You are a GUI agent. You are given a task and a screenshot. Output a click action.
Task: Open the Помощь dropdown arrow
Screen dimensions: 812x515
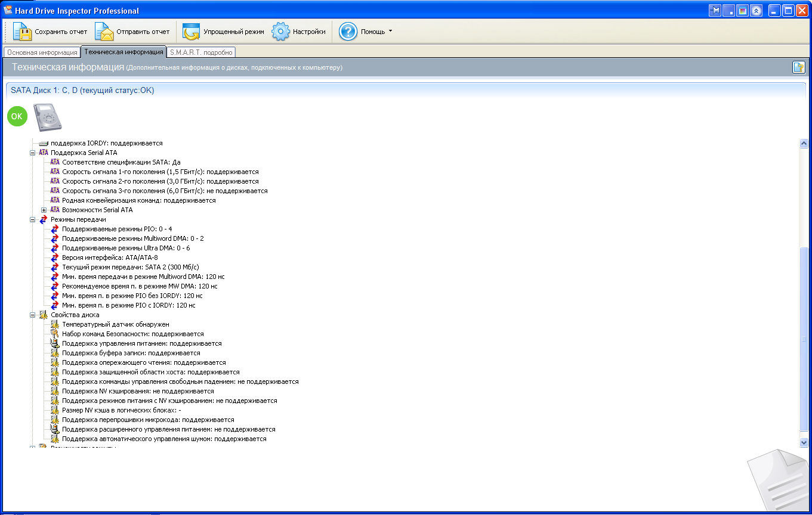[390, 31]
